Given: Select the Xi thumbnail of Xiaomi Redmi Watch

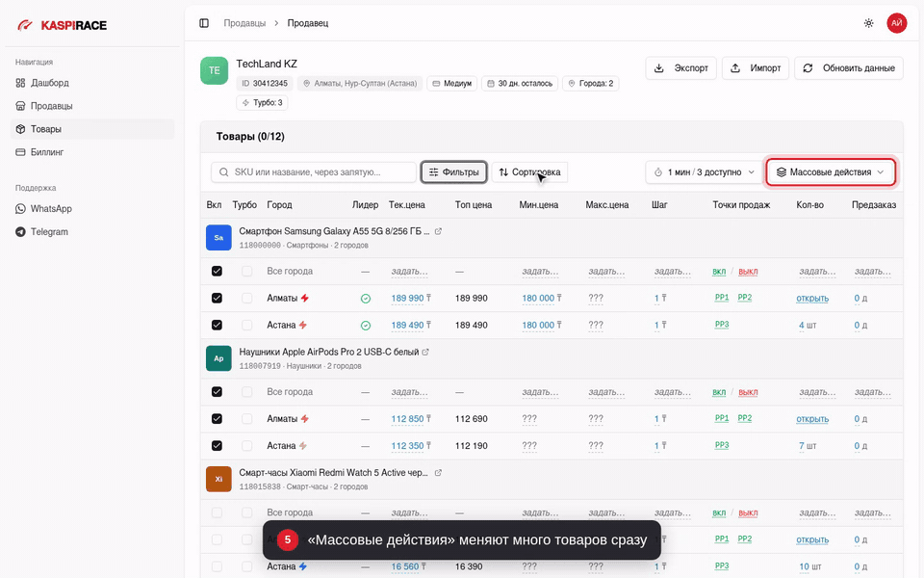Looking at the screenshot, I should point(218,479).
